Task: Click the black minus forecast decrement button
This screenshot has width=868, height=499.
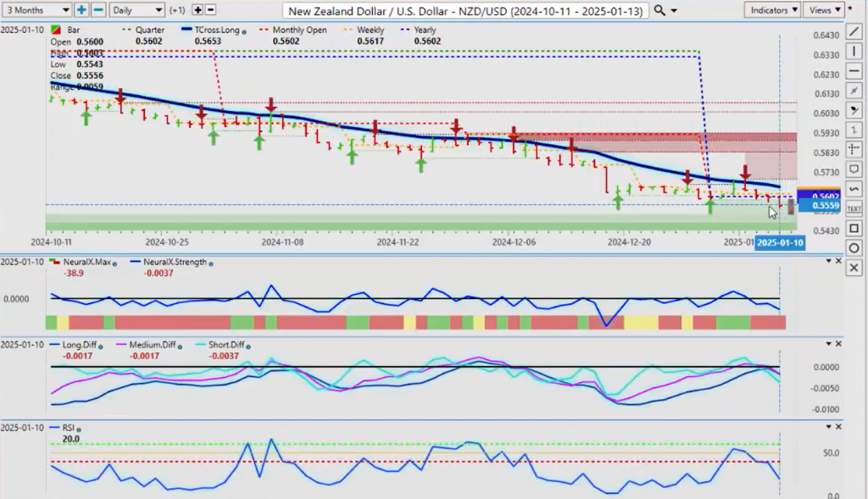Action: tap(210, 10)
